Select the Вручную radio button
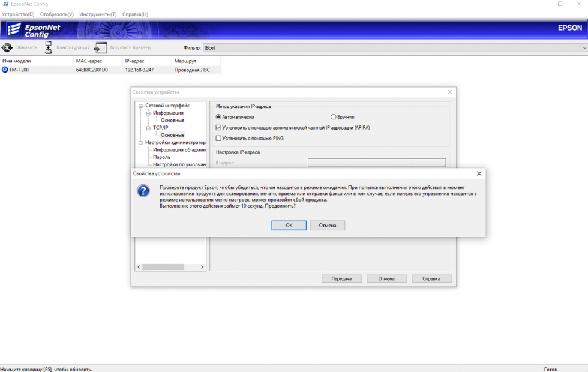 (333, 117)
